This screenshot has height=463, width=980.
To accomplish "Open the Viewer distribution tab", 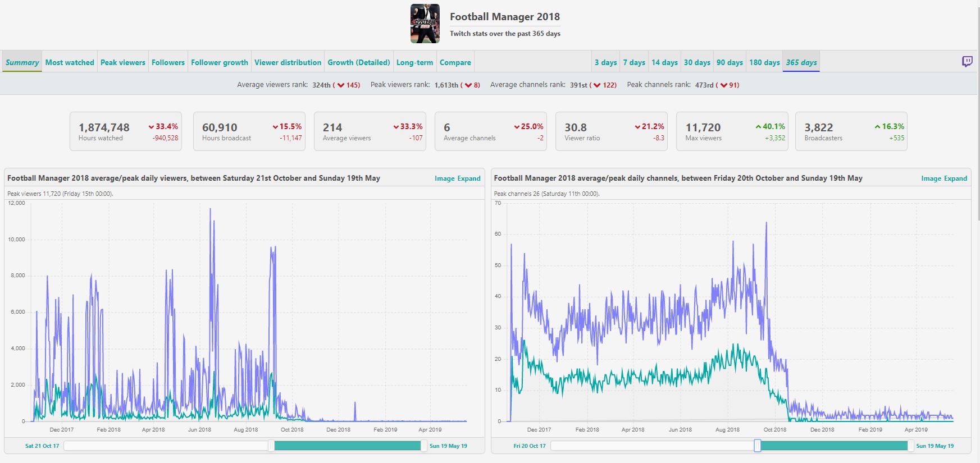I will [x=288, y=62].
